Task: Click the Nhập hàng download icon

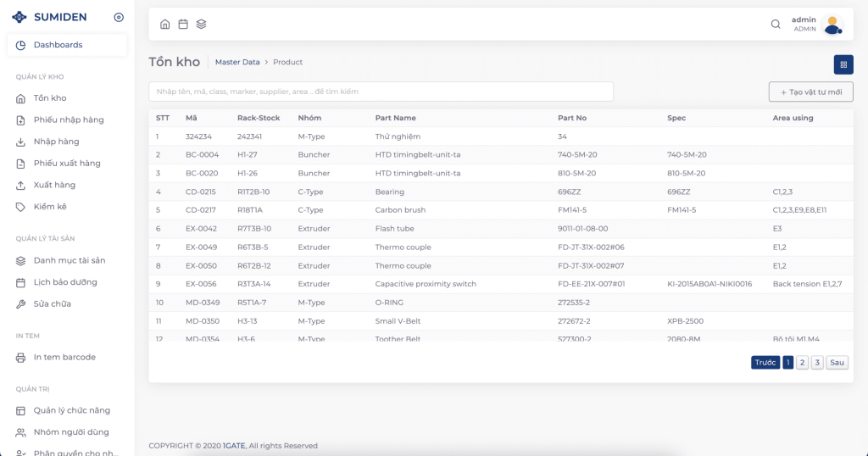Action: (x=20, y=142)
